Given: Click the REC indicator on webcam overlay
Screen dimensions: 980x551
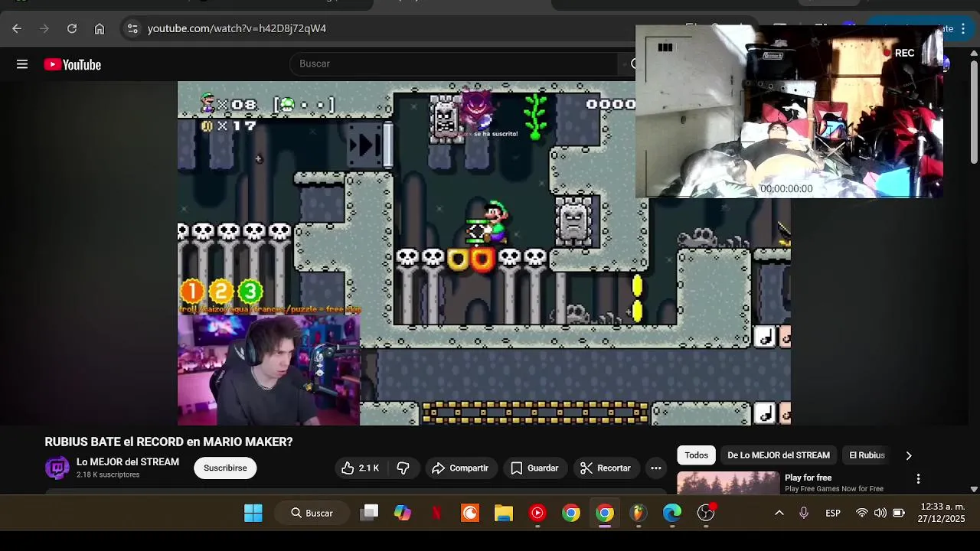Looking at the screenshot, I should coord(900,53).
